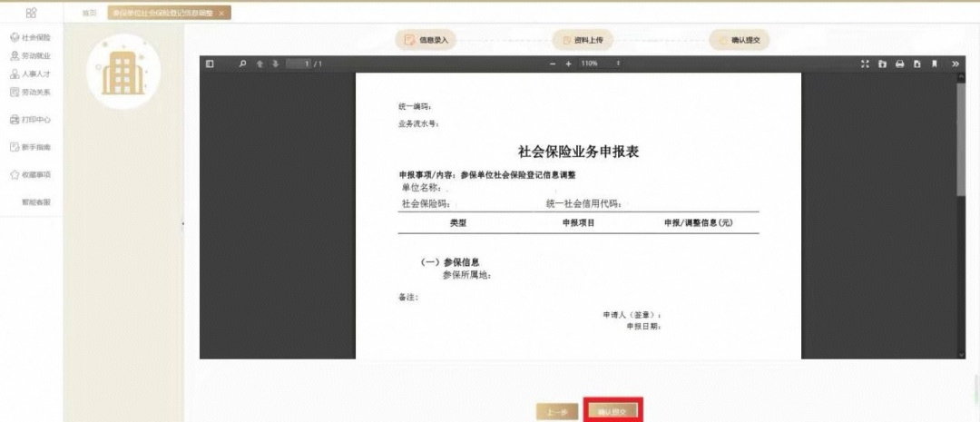Expand the PDF tools overflow menu
The image size is (980, 422).
point(955,64)
